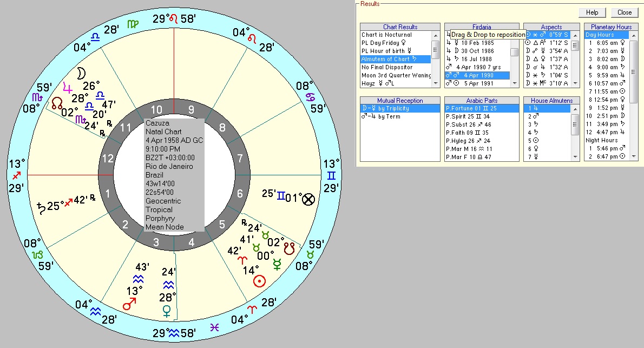The image size is (644, 348).
Task: Click the Aspects panel header
Action: (x=551, y=27)
